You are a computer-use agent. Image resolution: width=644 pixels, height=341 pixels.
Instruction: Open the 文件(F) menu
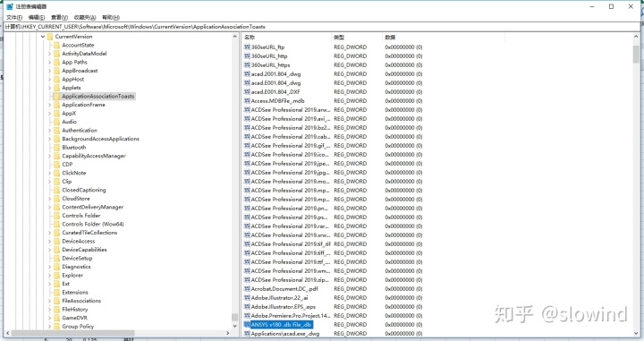click(14, 17)
